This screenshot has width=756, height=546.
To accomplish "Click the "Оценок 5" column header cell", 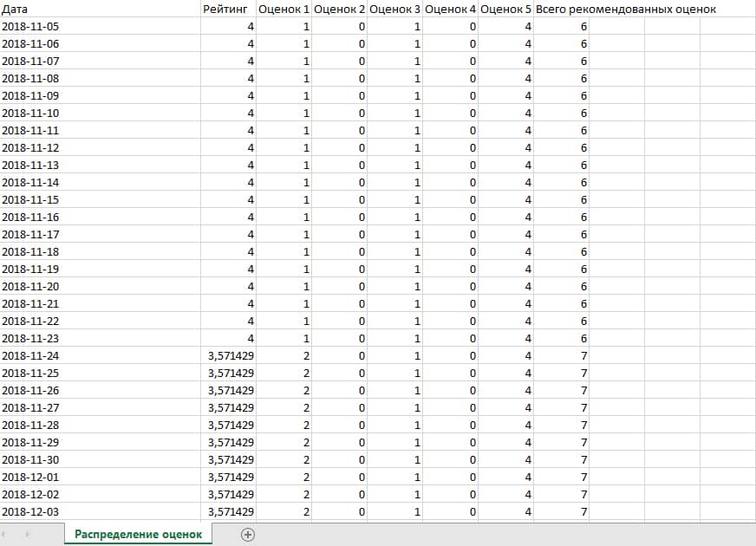I will click(x=505, y=10).
